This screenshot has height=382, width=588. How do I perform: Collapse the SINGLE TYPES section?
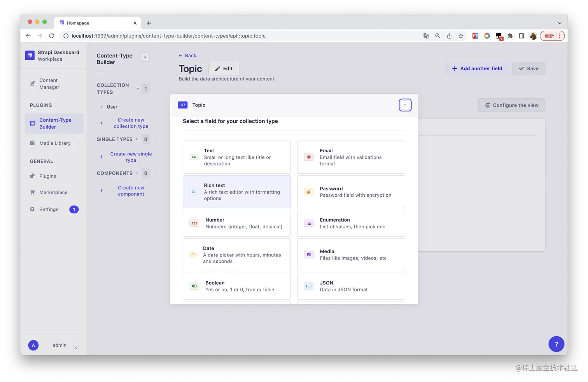click(136, 139)
